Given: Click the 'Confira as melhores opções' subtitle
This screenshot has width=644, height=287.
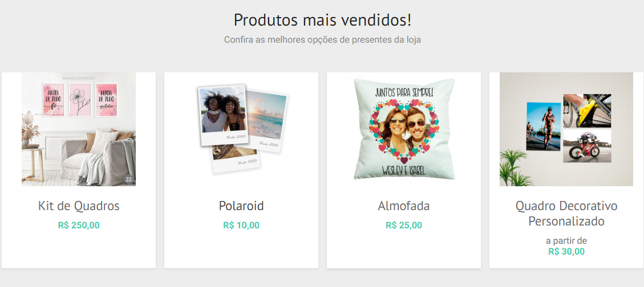Looking at the screenshot, I should (x=322, y=40).
